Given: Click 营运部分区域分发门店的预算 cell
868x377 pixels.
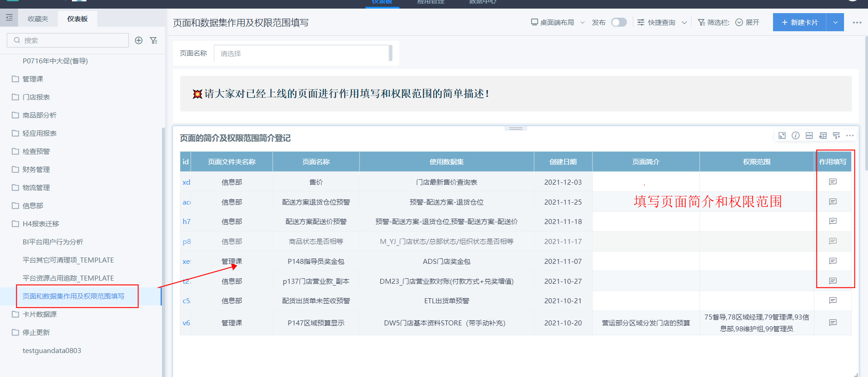Looking at the screenshot, I should tap(646, 323).
